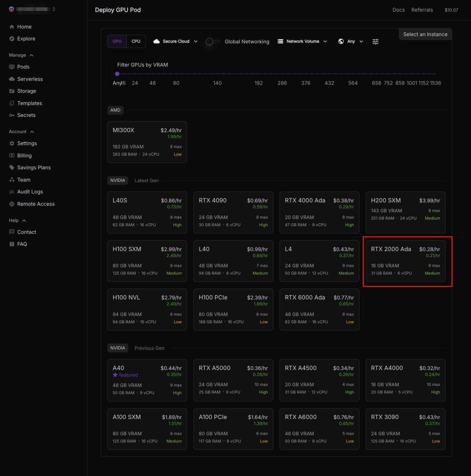Click the Storage folder icon

pos(12,91)
